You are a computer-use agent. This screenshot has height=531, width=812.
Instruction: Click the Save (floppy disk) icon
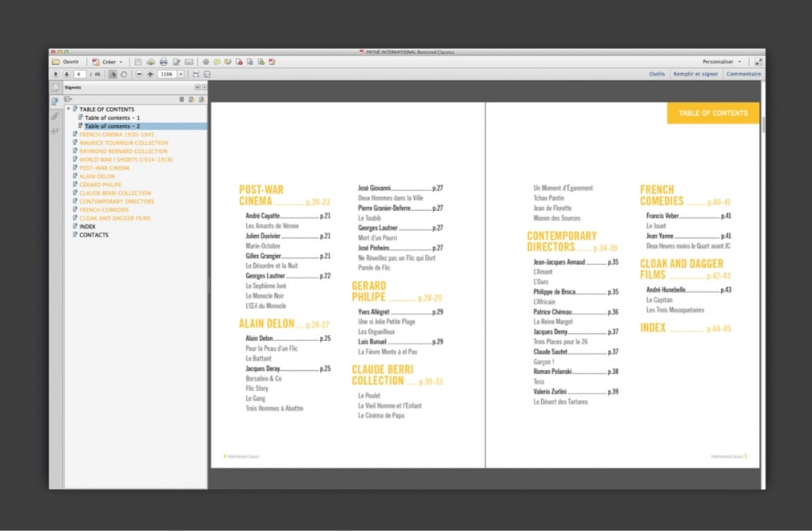click(x=138, y=62)
